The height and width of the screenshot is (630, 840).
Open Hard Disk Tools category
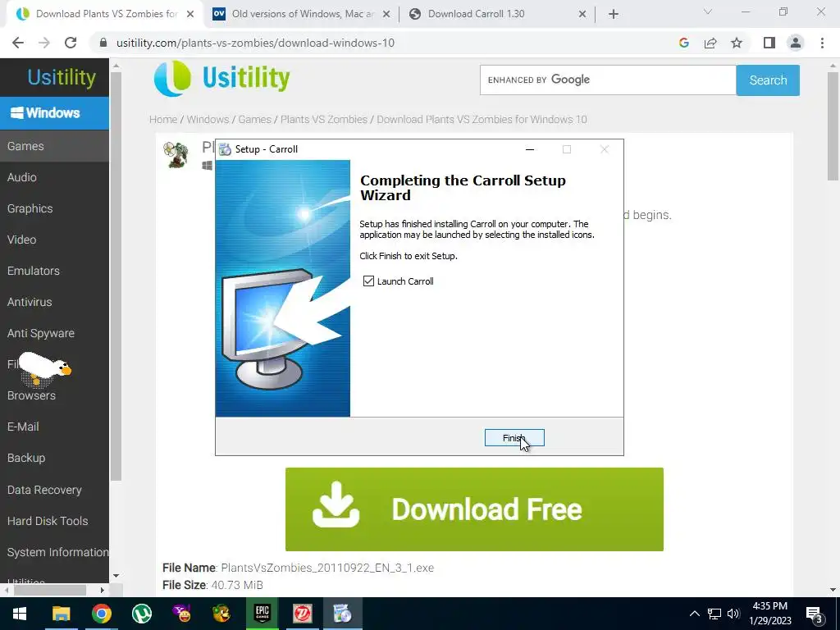tap(54, 521)
